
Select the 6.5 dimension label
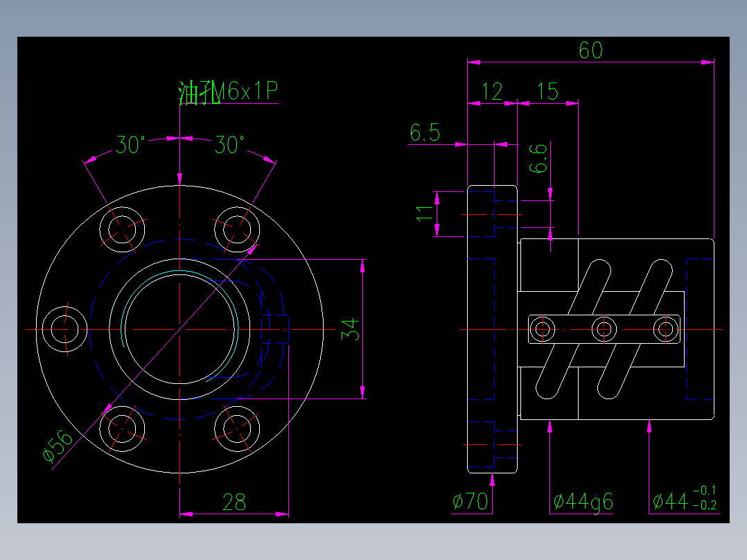(x=425, y=132)
